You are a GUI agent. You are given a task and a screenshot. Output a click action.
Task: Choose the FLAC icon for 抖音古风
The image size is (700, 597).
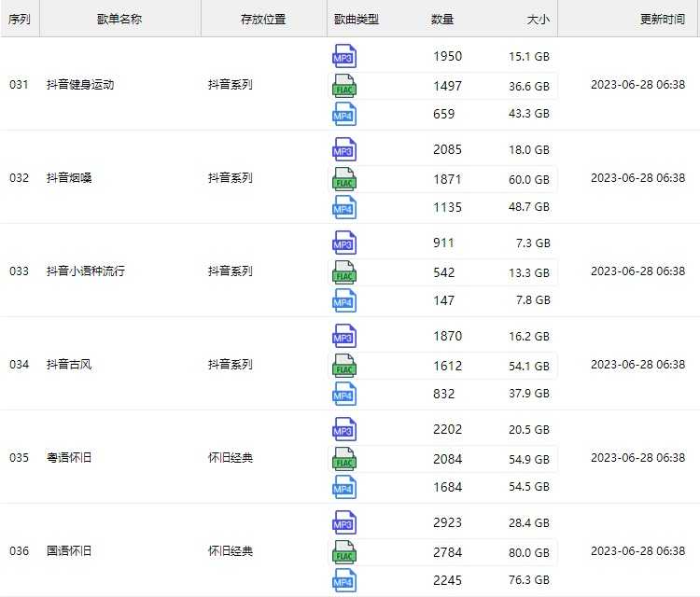coord(344,366)
